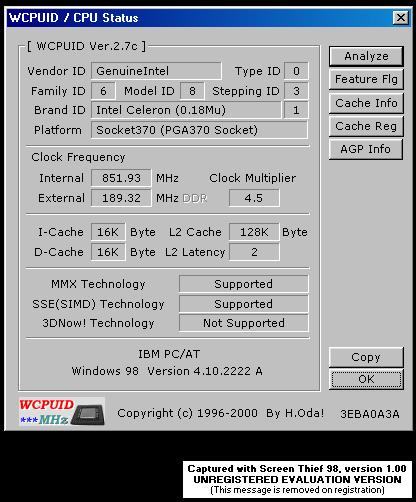Screen dimensions: 416x502
Task: Click the D-Cache 16K value
Action: tap(108, 252)
